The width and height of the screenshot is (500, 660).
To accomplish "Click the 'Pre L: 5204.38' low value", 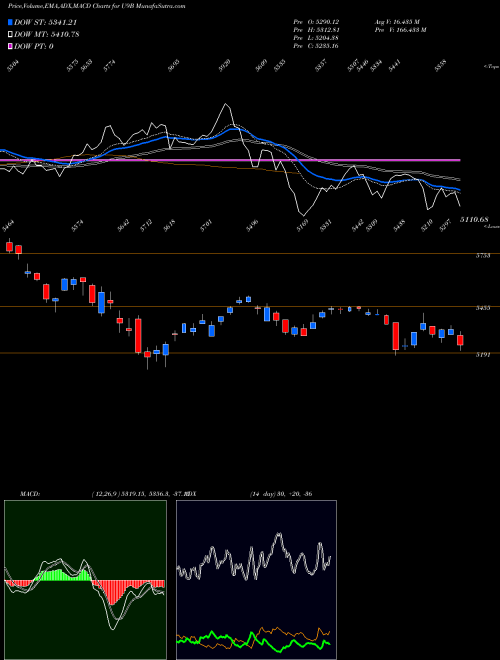I will pos(316,38).
